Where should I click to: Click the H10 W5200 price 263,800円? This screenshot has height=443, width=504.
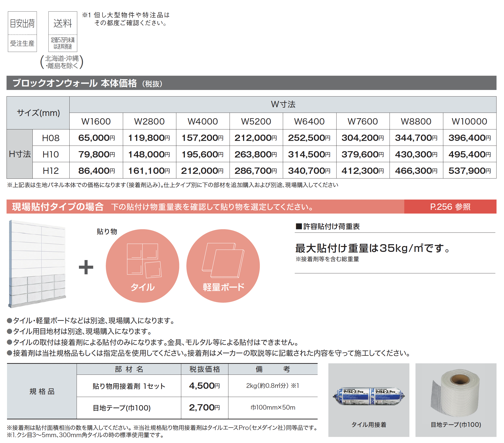[x=256, y=154]
